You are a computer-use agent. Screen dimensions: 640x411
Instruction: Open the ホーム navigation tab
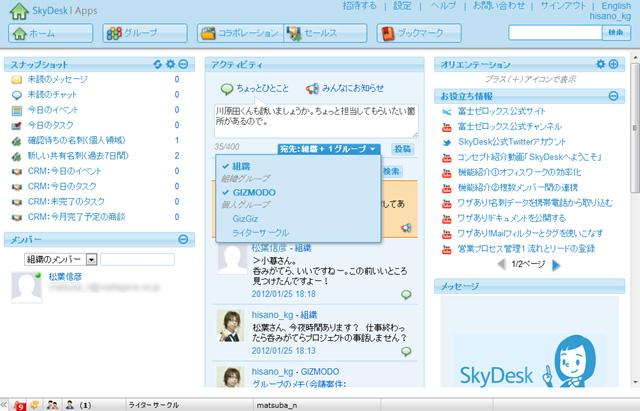(51, 33)
